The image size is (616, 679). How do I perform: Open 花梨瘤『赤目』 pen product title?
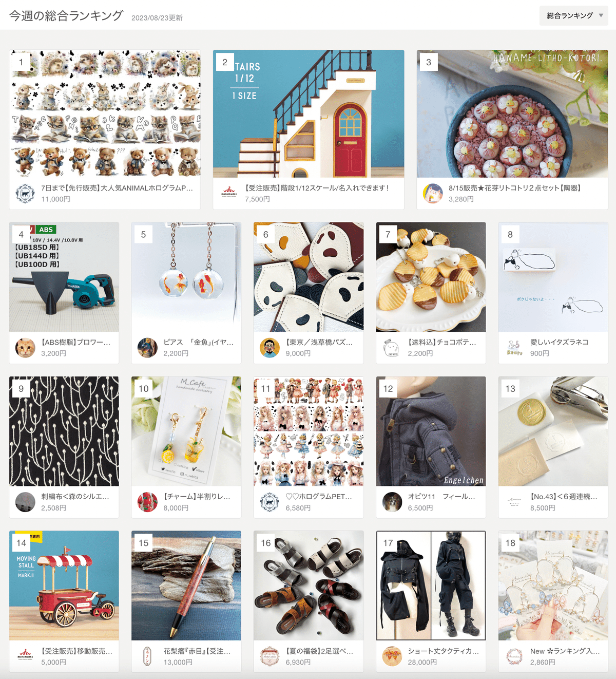197,651
